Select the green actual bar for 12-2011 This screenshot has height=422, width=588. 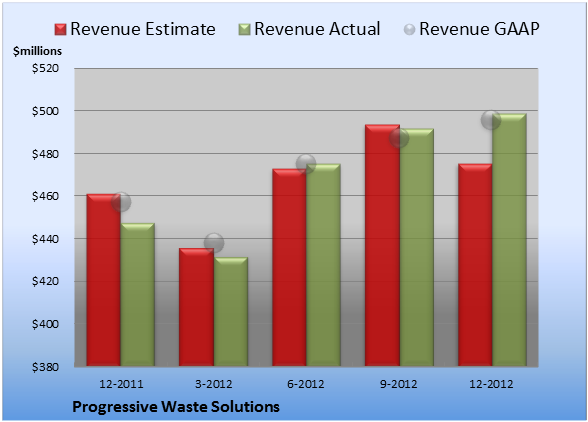coord(138,294)
